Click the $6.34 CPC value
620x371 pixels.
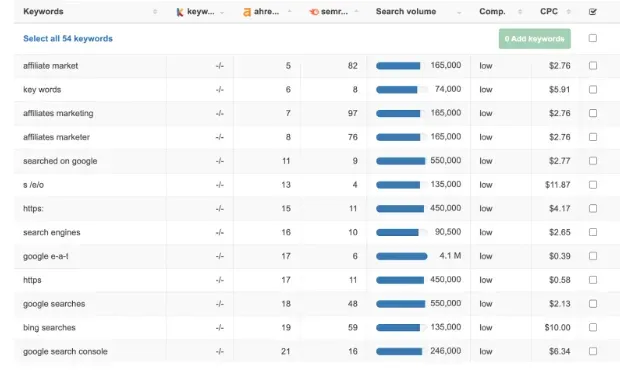560,351
